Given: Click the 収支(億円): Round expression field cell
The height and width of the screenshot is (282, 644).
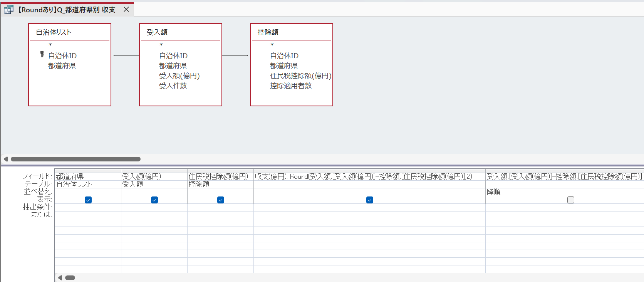Looking at the screenshot, I should coord(370,176).
